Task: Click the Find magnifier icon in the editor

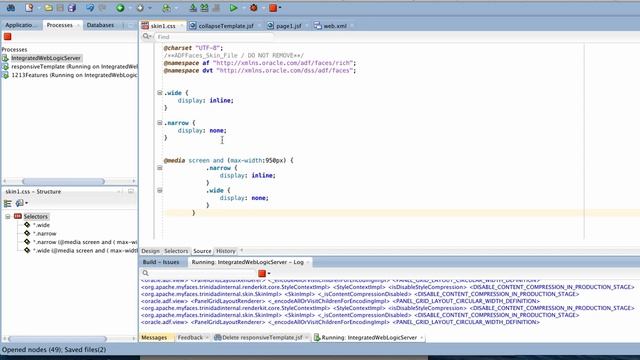Action: (146, 37)
